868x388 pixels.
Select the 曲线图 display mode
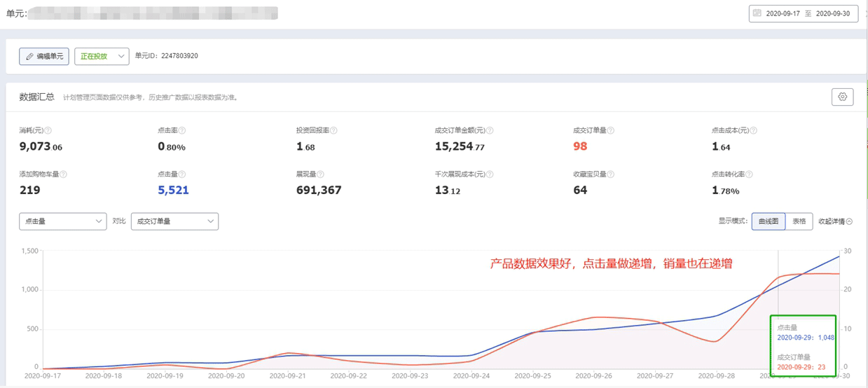coord(769,221)
